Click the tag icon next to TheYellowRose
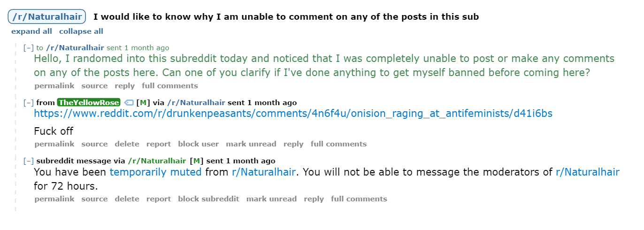644x230 pixels. point(129,103)
